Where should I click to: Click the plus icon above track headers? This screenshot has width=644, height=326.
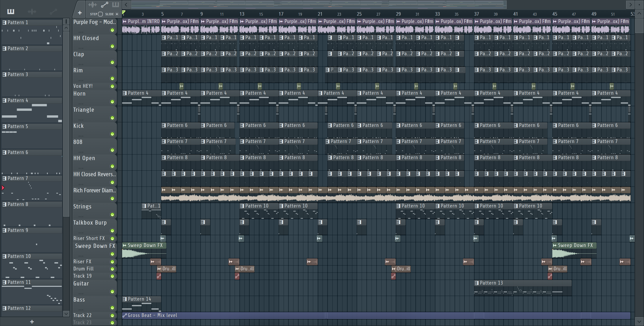coord(80,13)
